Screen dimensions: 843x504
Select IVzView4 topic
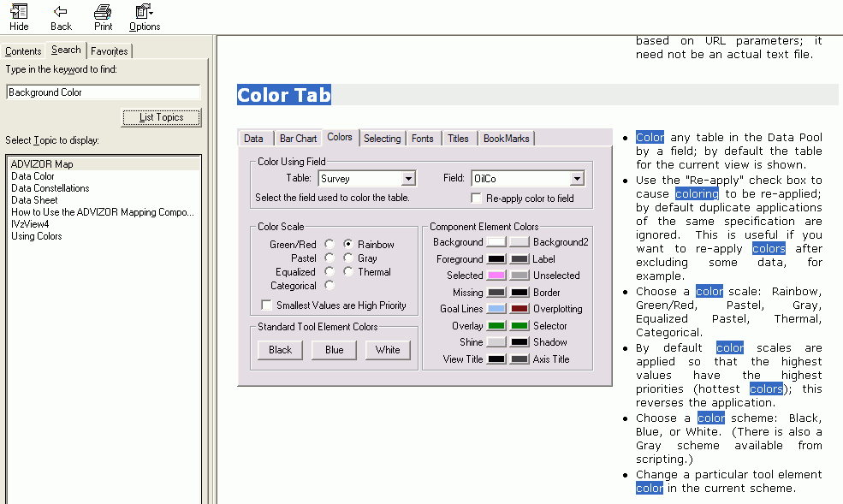30,224
